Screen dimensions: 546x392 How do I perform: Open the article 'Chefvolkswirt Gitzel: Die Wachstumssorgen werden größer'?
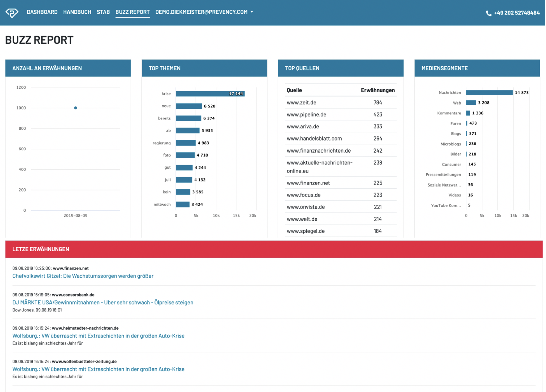click(x=83, y=276)
